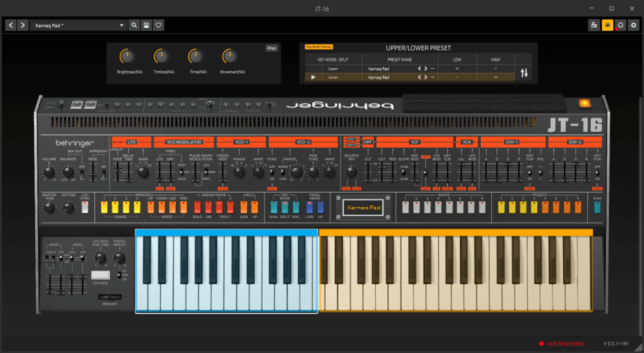Click the Volume knob
644x353 pixels.
(49, 172)
